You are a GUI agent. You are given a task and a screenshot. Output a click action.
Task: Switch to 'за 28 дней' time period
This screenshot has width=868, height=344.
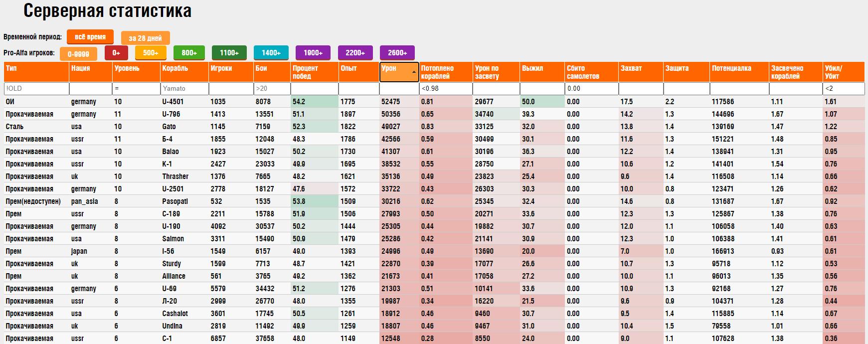tap(145, 38)
